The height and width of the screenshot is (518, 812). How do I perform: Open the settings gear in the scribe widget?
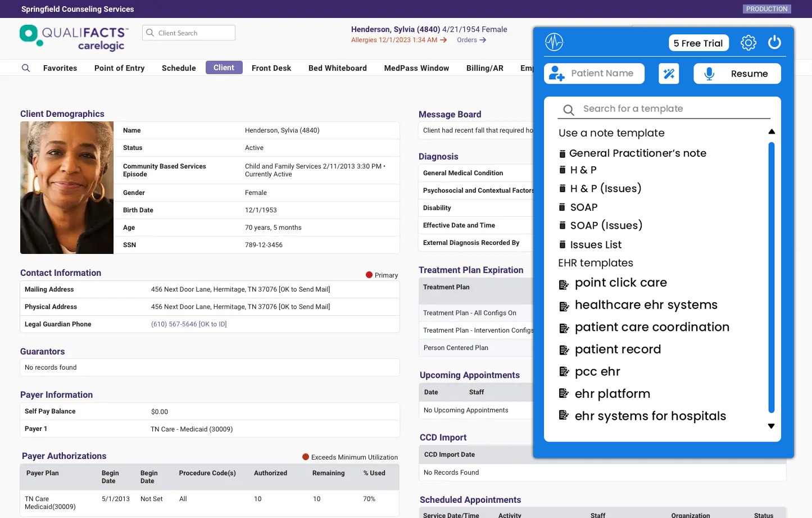coord(748,42)
